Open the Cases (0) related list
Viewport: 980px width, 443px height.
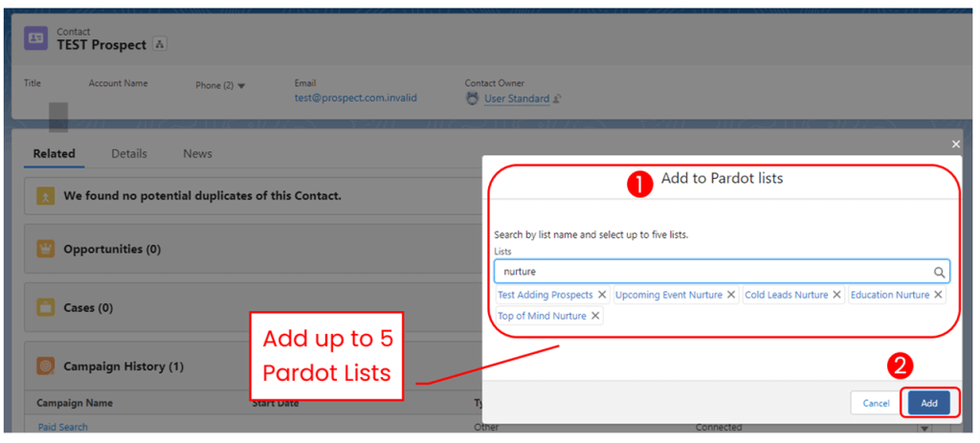point(88,308)
